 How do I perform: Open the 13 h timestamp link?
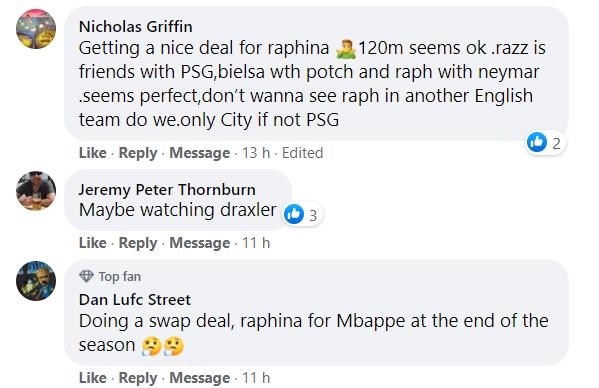256,153
